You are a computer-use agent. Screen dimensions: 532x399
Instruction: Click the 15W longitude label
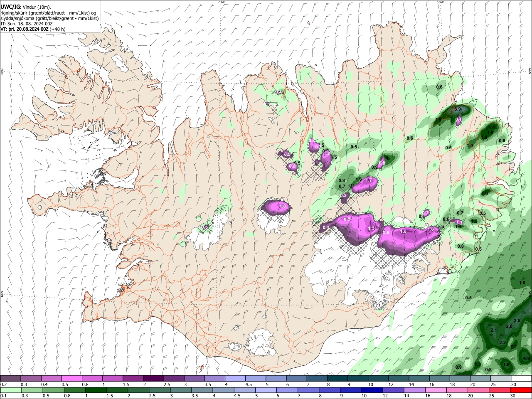(440, 2)
